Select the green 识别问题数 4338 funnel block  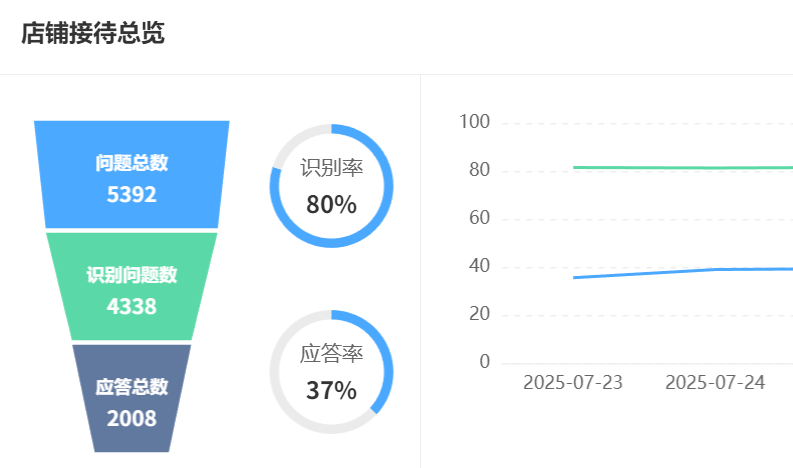pyautogui.click(x=131, y=286)
